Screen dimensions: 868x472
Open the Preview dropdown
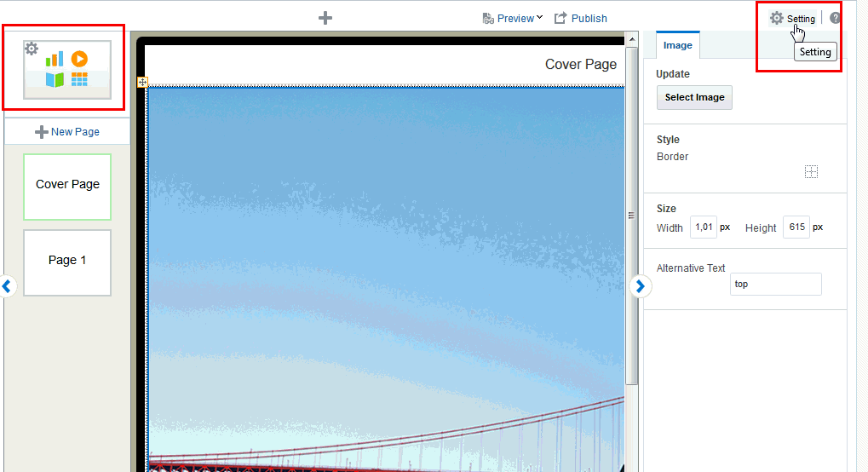coord(513,18)
